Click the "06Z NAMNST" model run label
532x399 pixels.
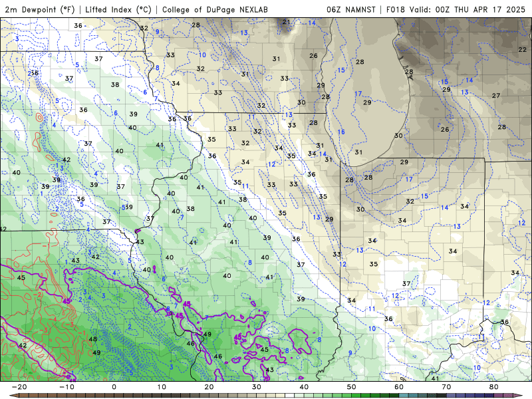coord(351,9)
